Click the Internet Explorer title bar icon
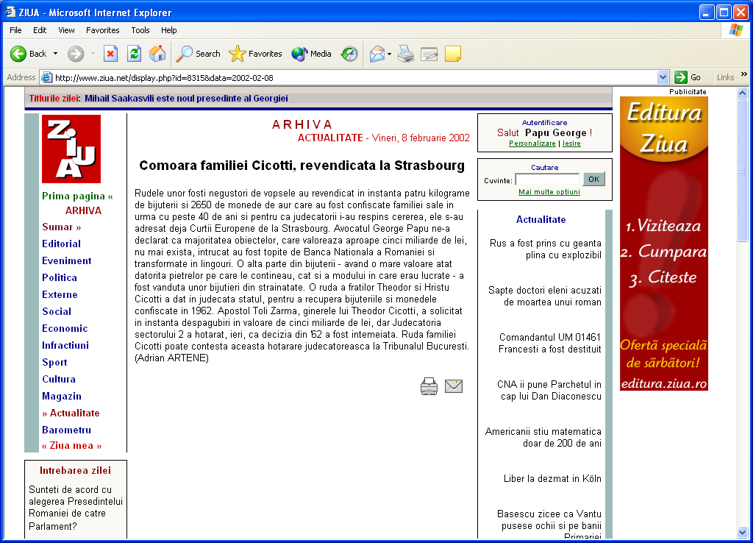Image resolution: width=756 pixels, height=543 pixels. tap(10, 12)
